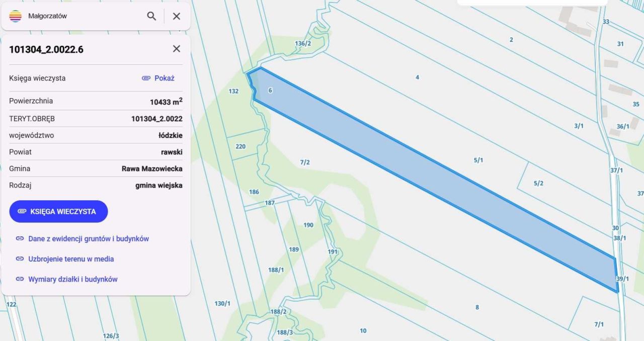Select parcel 5/2 on the map

point(538,183)
